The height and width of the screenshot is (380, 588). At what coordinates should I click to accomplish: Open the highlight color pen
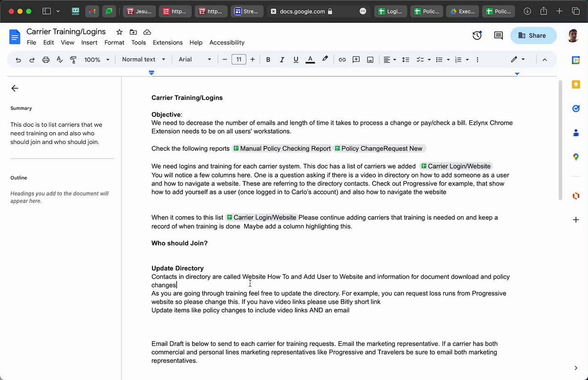click(x=325, y=59)
